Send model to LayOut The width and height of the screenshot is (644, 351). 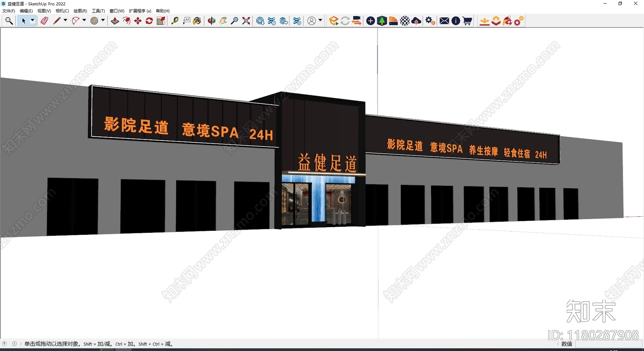click(x=284, y=21)
